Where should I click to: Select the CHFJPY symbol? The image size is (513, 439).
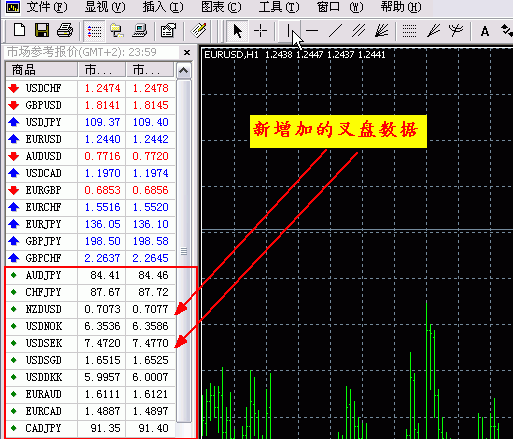coord(43,292)
